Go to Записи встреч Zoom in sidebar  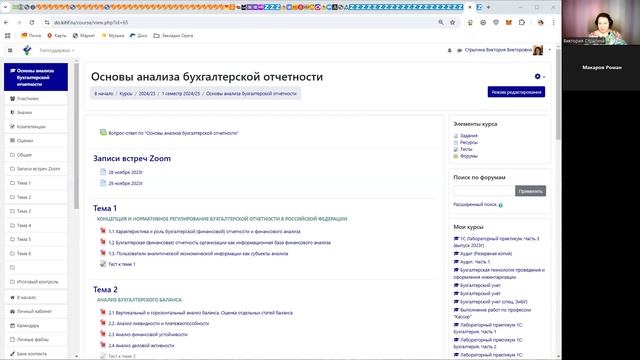point(36,169)
